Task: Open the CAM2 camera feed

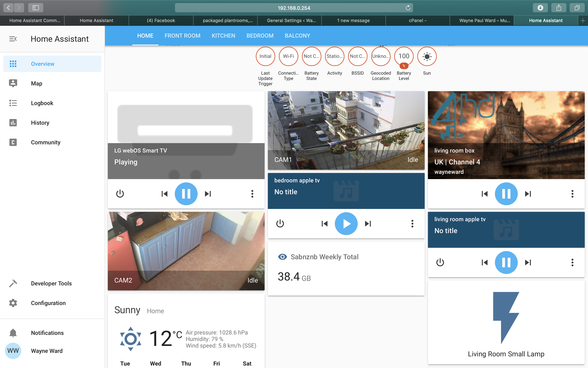Action: click(x=186, y=251)
